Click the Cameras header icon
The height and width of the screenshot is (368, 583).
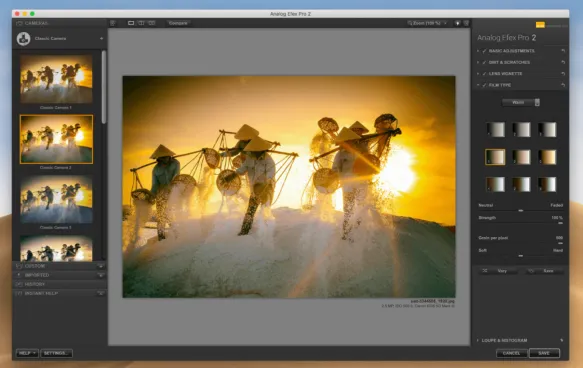coord(19,23)
